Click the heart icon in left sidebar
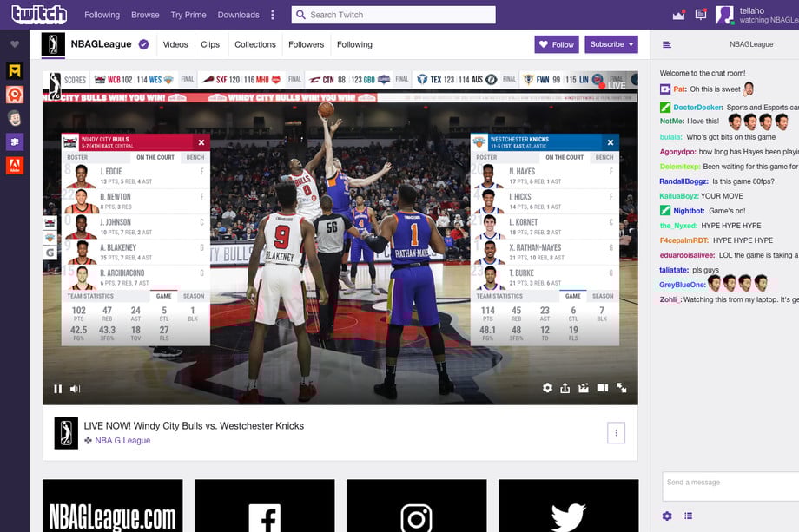This screenshot has width=799, height=532. [14, 44]
